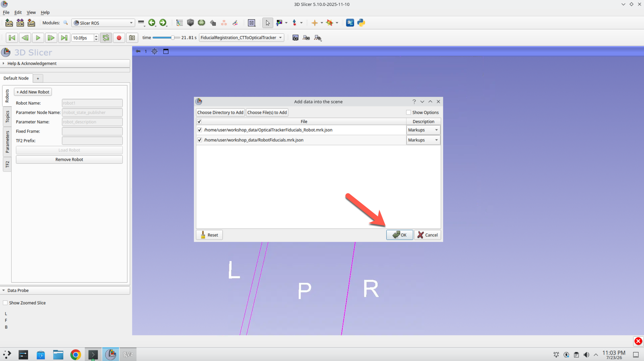Collapse the Data Probe section
Screen dimensions: 644x361
tap(65, 291)
